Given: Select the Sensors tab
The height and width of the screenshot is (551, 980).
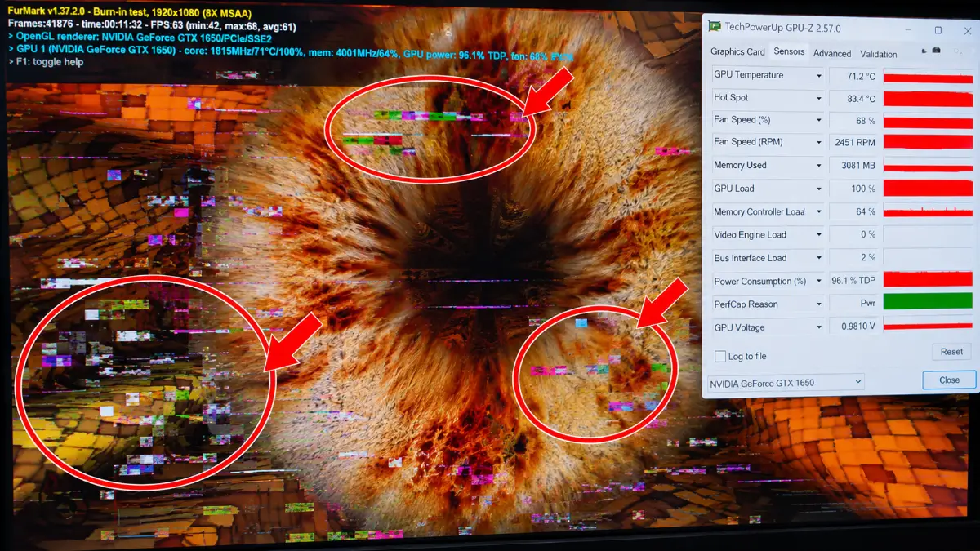Looking at the screenshot, I should point(789,51).
